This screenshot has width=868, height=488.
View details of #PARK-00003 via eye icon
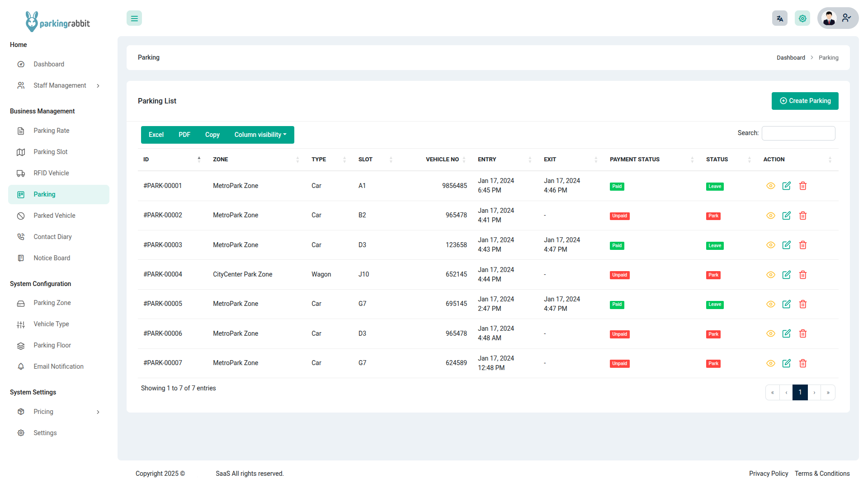pos(771,245)
